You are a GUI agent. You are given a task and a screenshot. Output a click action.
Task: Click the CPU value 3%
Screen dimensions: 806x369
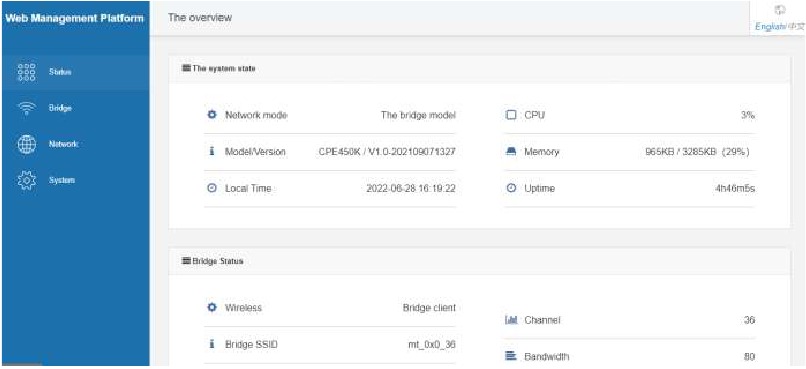[748, 115]
